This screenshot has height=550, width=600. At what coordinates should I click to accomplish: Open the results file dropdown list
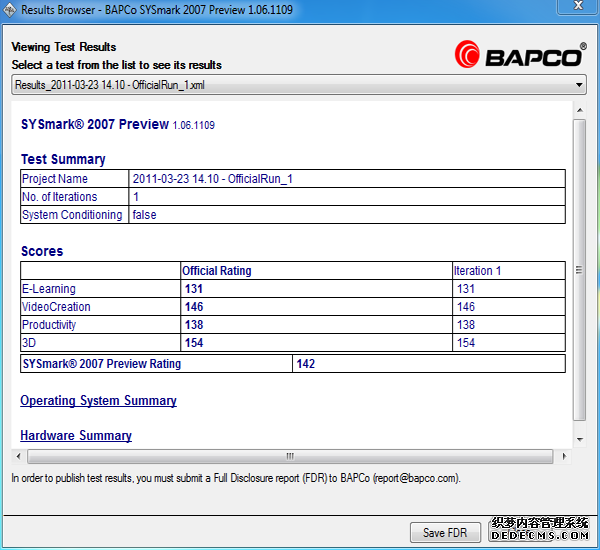tap(298, 85)
